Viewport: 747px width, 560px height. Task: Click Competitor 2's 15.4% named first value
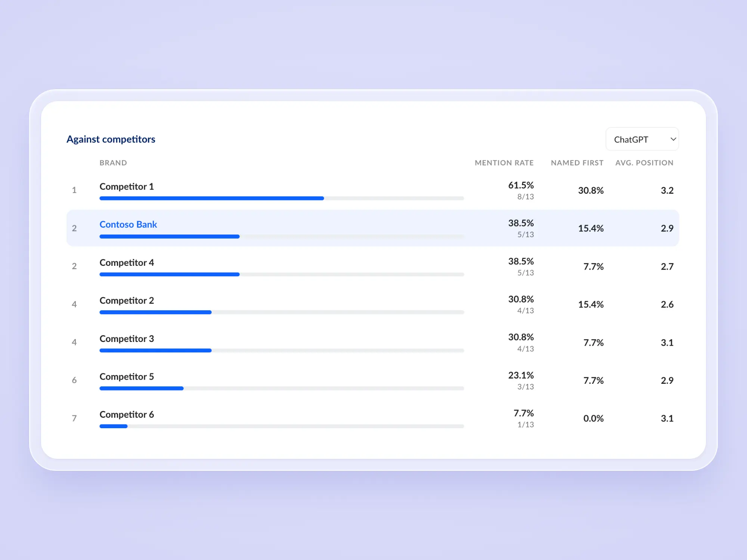[591, 304]
